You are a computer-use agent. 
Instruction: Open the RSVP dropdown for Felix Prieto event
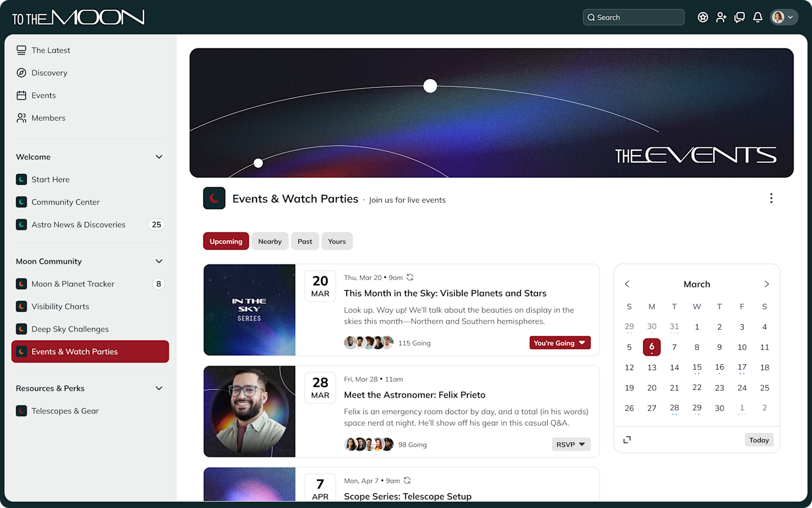click(x=571, y=444)
